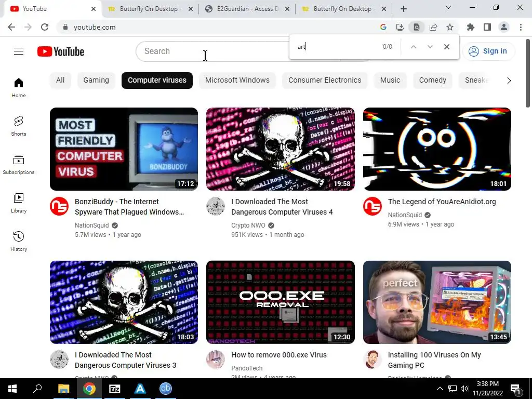Click the Crypto NWO channel name under Viruses 4
Screen dimensions: 532x399
pyautogui.click(x=248, y=225)
